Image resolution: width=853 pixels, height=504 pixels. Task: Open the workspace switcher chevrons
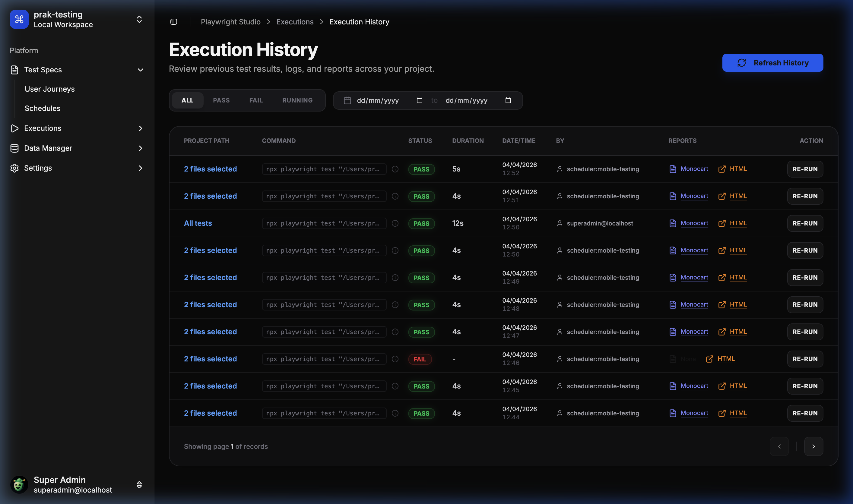coord(139,19)
